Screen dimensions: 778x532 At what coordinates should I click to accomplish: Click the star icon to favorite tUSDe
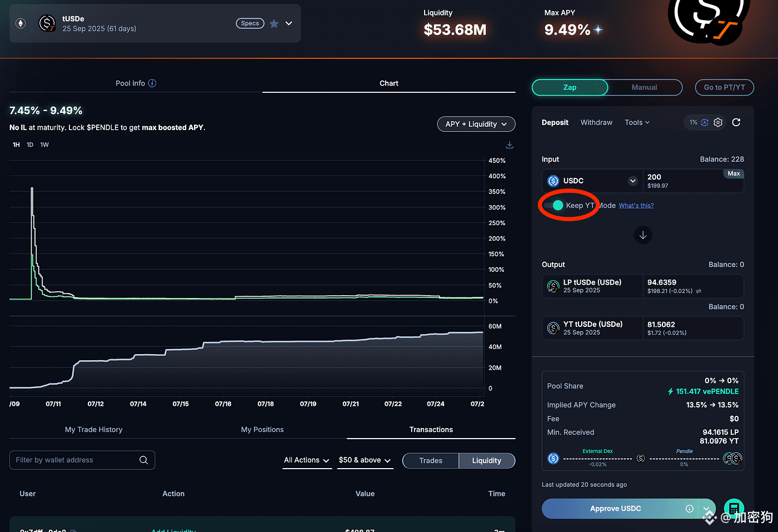coord(274,23)
